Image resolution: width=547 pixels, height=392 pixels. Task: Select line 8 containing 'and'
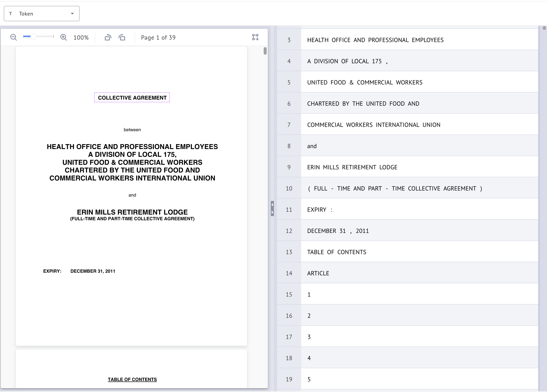click(x=407, y=146)
